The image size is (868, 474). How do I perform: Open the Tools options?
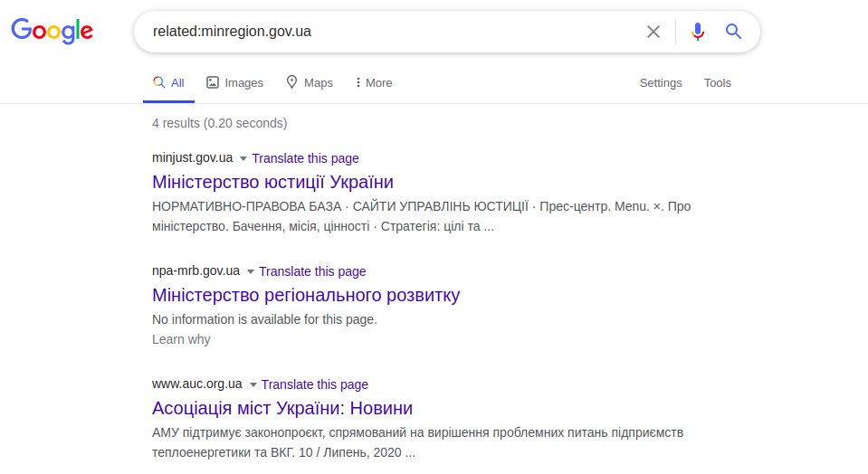pyautogui.click(x=718, y=83)
